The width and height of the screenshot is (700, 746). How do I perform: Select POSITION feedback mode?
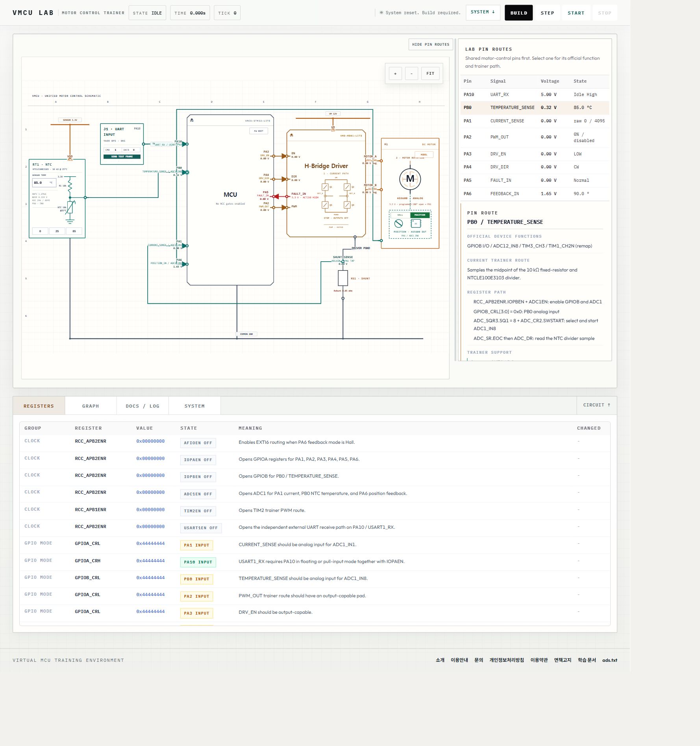click(420, 215)
